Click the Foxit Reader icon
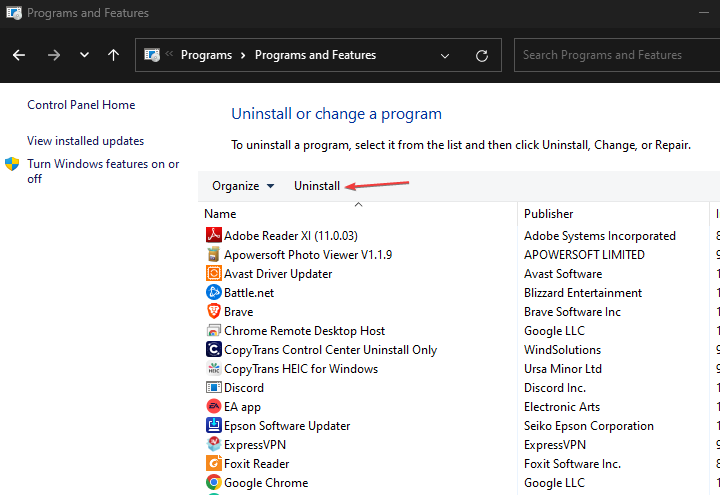The image size is (720, 495). pyautogui.click(x=213, y=464)
